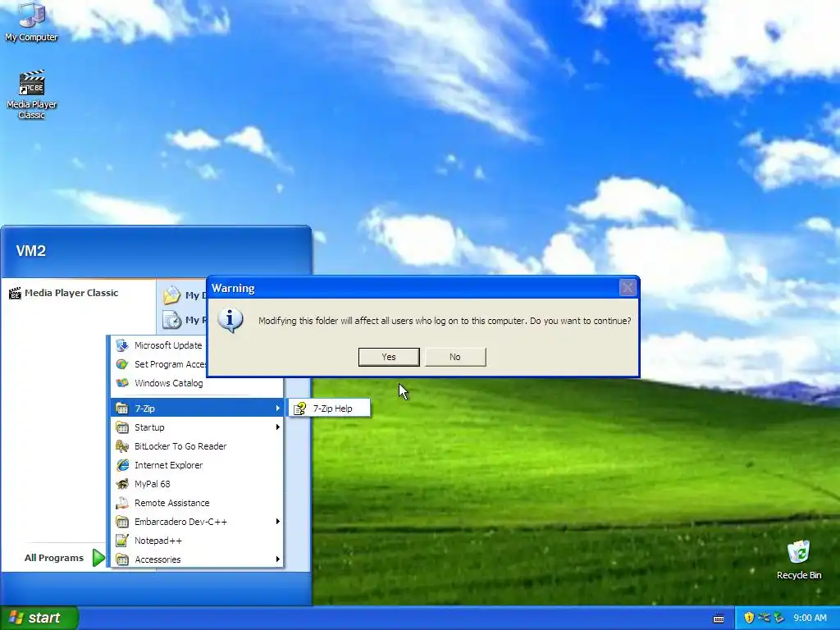Image resolution: width=840 pixels, height=630 pixels.
Task: Open the Embarcadero Dev-C++ folder
Action: 197,522
